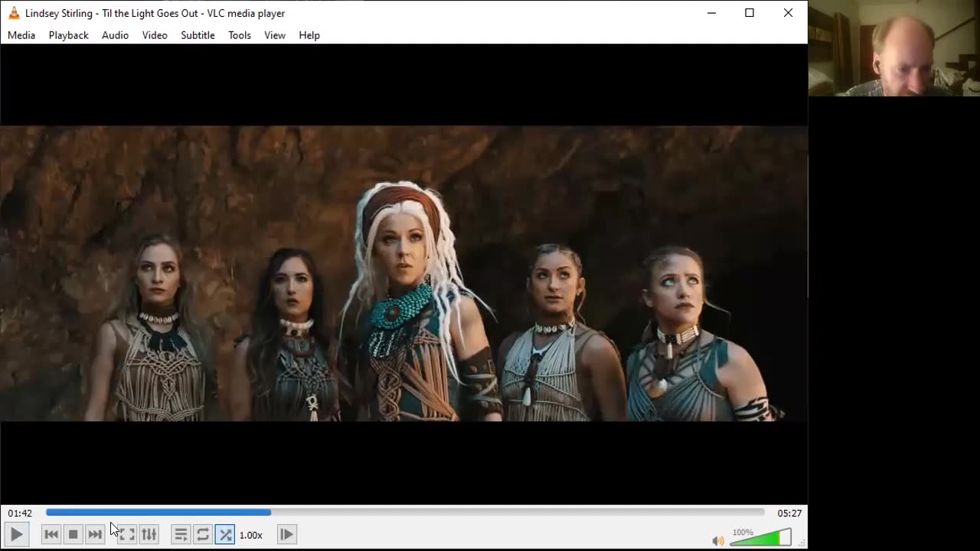Open the Audio menu
The width and height of the screenshot is (980, 551).
tap(116, 35)
